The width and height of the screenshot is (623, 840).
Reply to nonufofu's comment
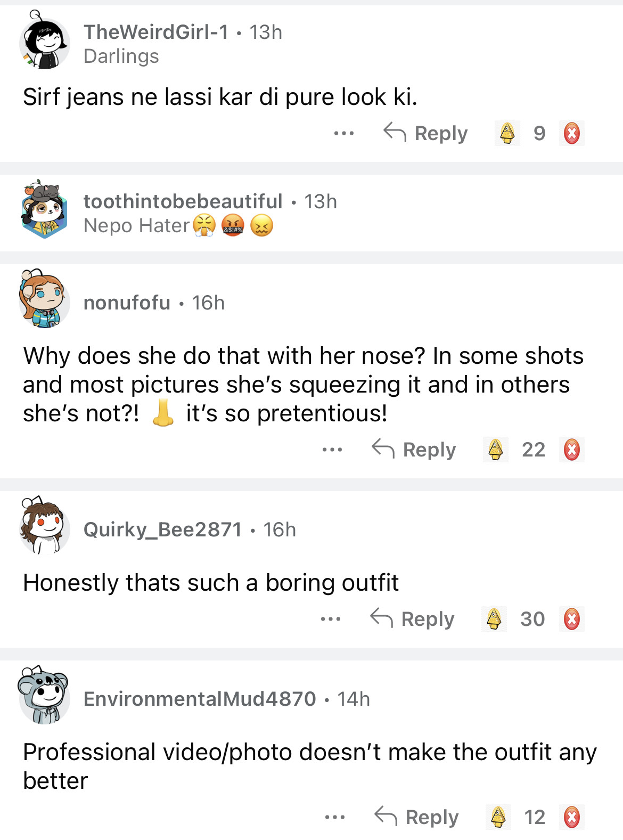click(414, 450)
